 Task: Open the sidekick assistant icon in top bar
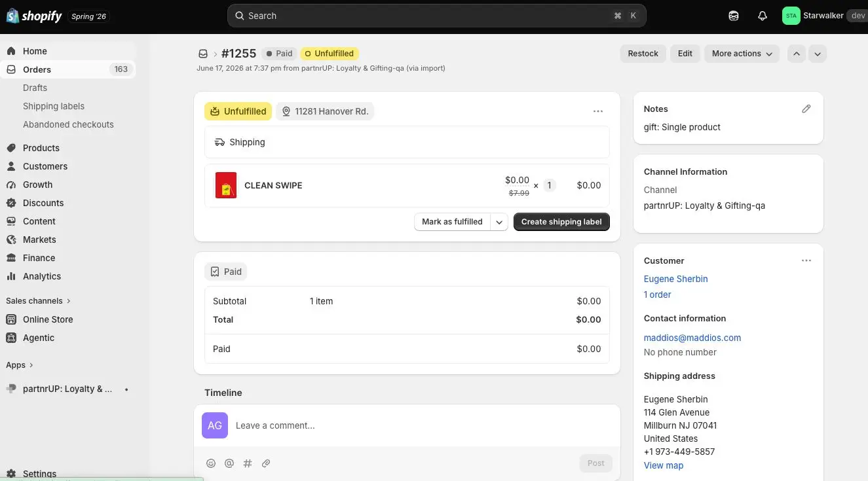[734, 16]
